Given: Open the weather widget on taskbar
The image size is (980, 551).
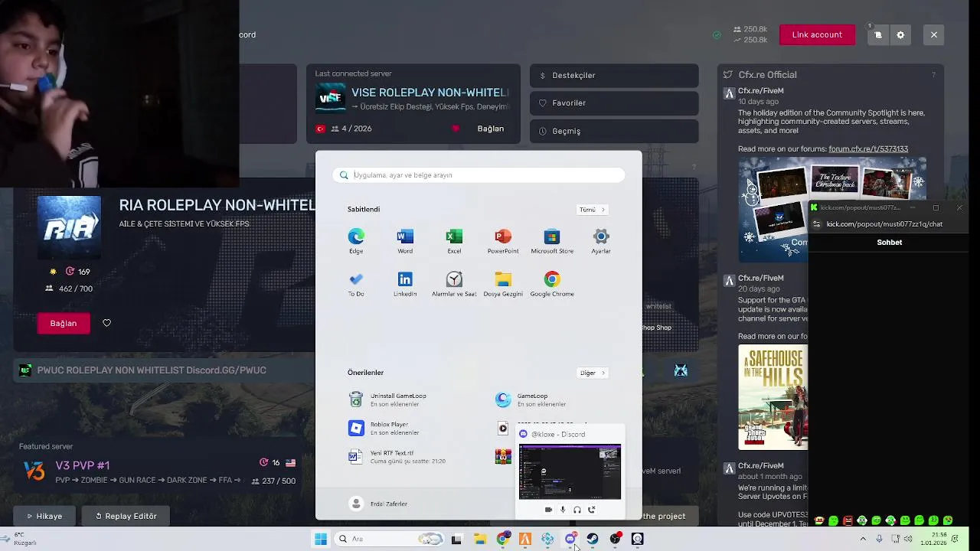Looking at the screenshot, I should [20, 539].
